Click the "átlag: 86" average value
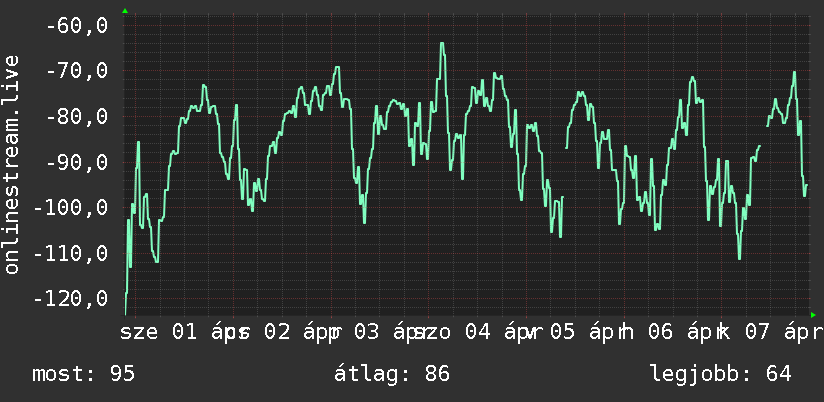Viewport: 824px width, 402px height. tap(392, 374)
